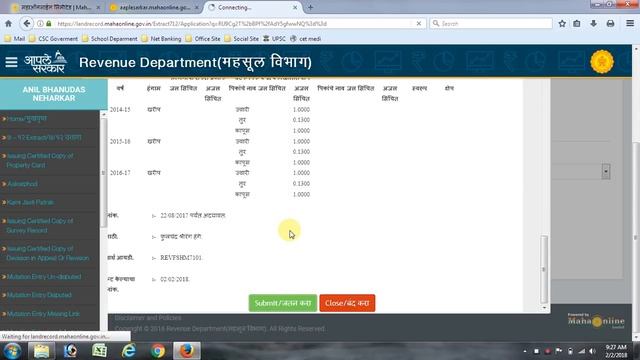Viewport: 640px width, 360px height.
Task: Open Disclaimer and Policies footer link
Action: [148, 318]
